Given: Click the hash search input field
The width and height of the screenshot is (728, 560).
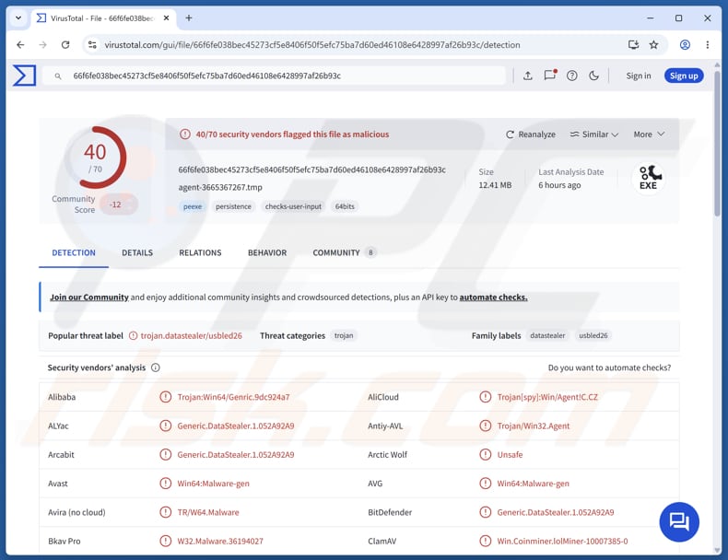Looking at the screenshot, I should click(274, 76).
